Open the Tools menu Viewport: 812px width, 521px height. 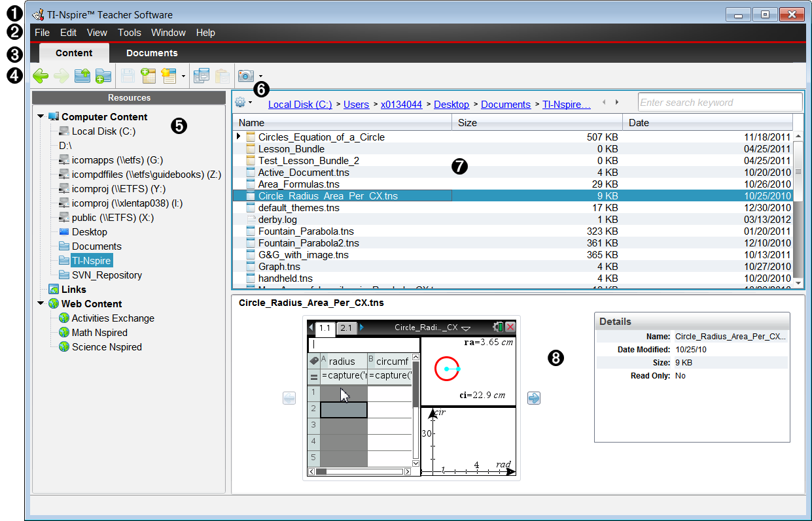(x=129, y=32)
